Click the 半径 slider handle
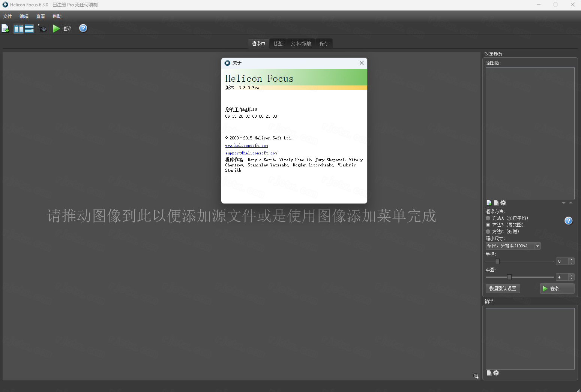The image size is (581, 392). tap(497, 261)
